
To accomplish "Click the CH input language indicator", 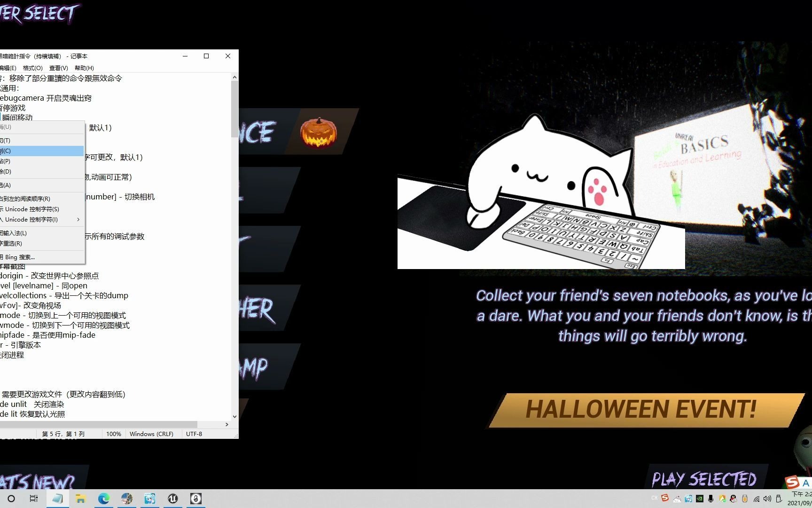I will [x=654, y=498].
